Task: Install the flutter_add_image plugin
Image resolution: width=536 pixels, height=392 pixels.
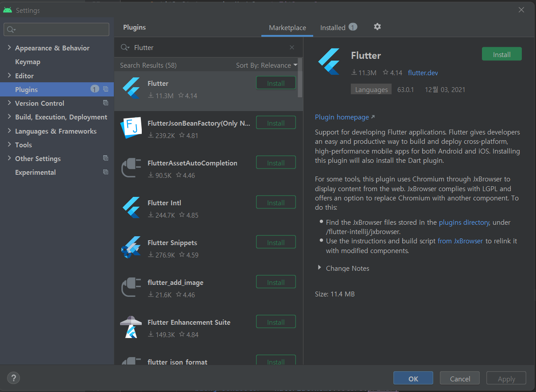Action: point(276,282)
